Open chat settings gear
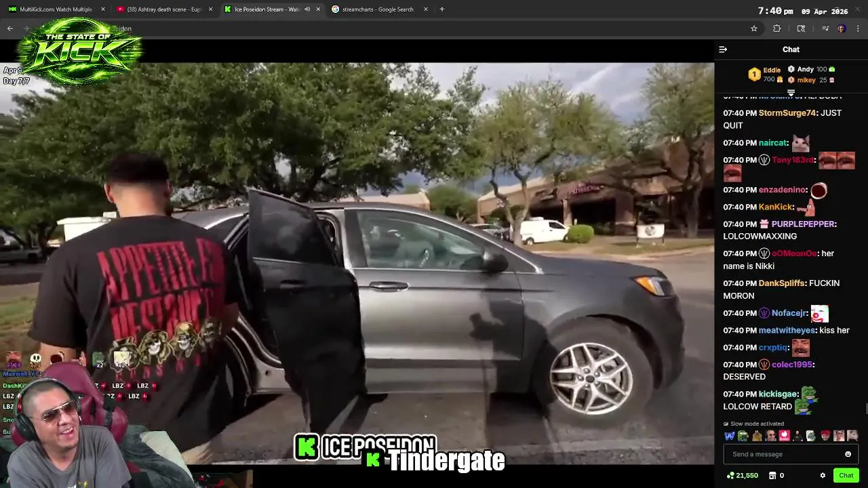868x488 pixels. pos(823,476)
